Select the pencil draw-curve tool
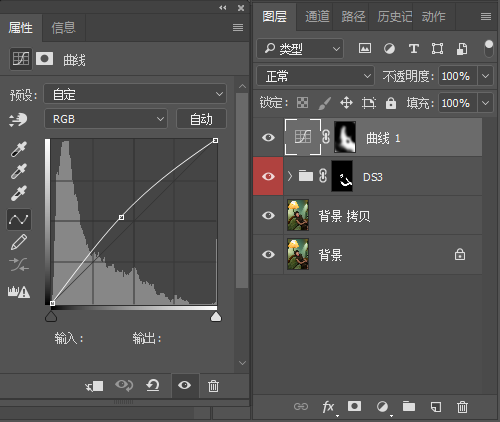 [19, 242]
